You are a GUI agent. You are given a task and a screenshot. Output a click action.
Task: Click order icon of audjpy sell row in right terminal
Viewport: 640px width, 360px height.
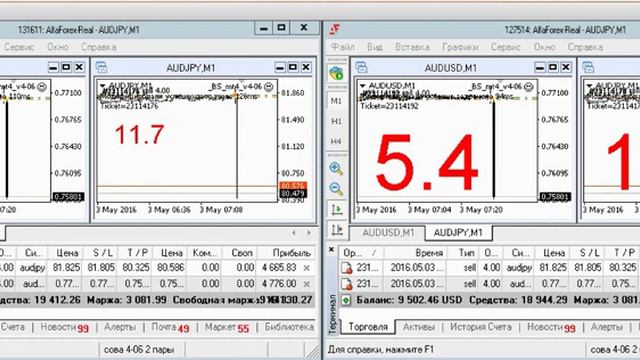347,268
